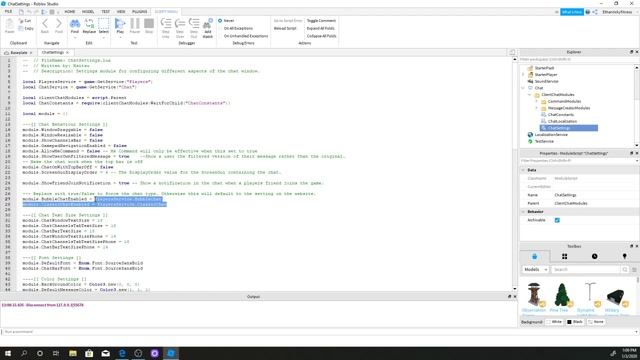Click Step Into debugger icon
640x360 pixels.
166,23
